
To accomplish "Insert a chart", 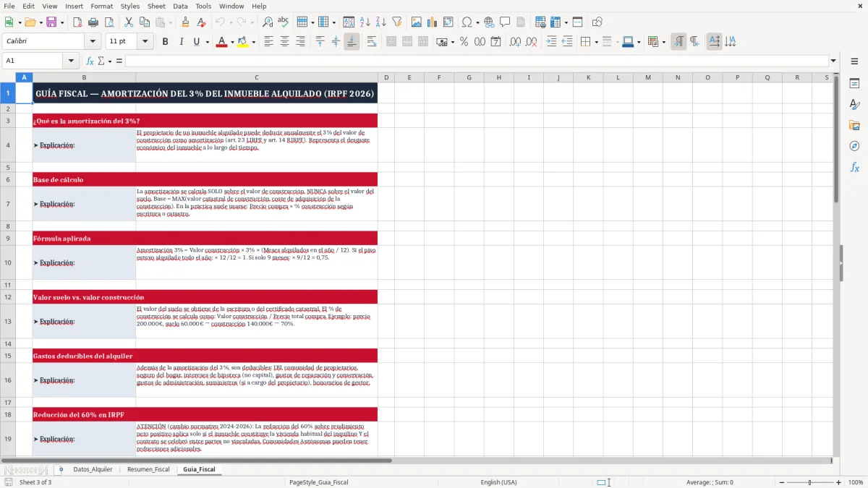I will (433, 22).
